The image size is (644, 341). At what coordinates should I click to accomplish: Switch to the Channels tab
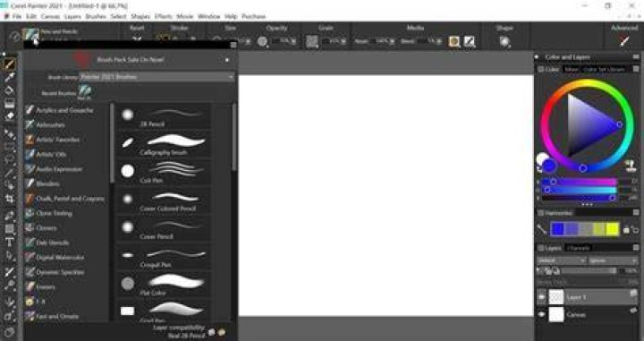pos(578,248)
